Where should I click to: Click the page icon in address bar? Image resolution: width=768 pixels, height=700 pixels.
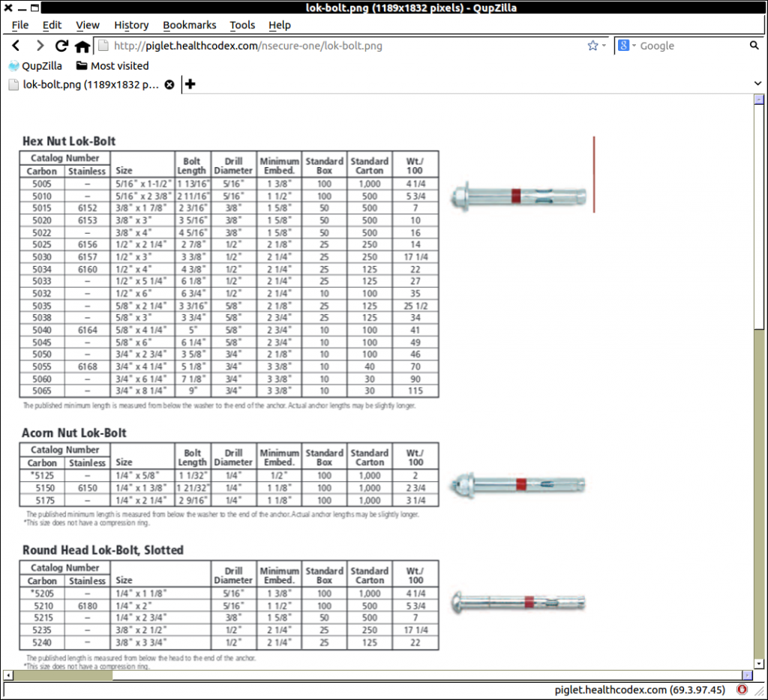tap(103, 46)
